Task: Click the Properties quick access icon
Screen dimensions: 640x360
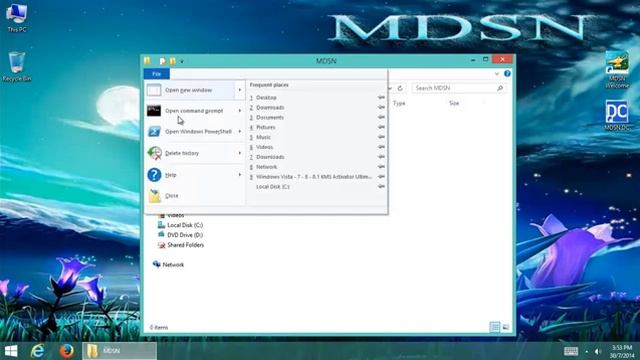Action: [162, 61]
